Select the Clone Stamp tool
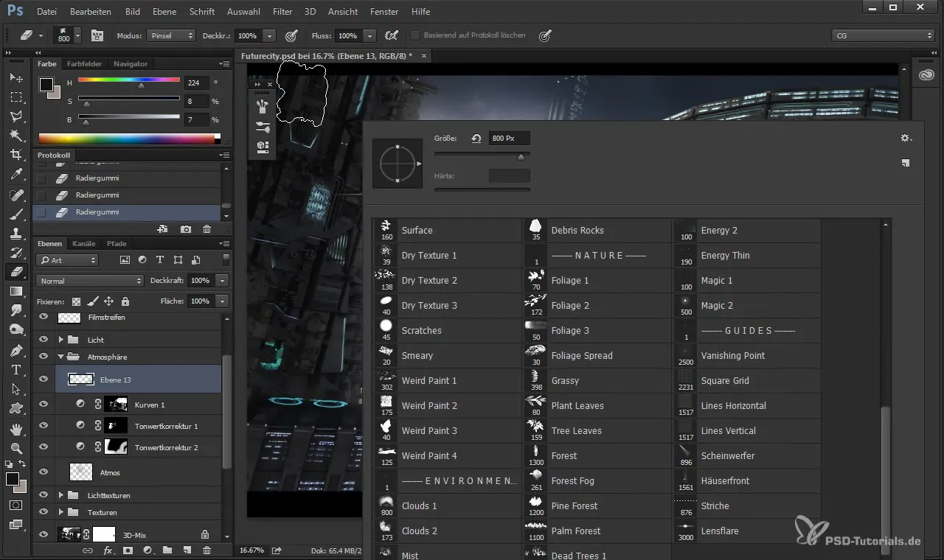This screenshot has width=944, height=560. [16, 234]
